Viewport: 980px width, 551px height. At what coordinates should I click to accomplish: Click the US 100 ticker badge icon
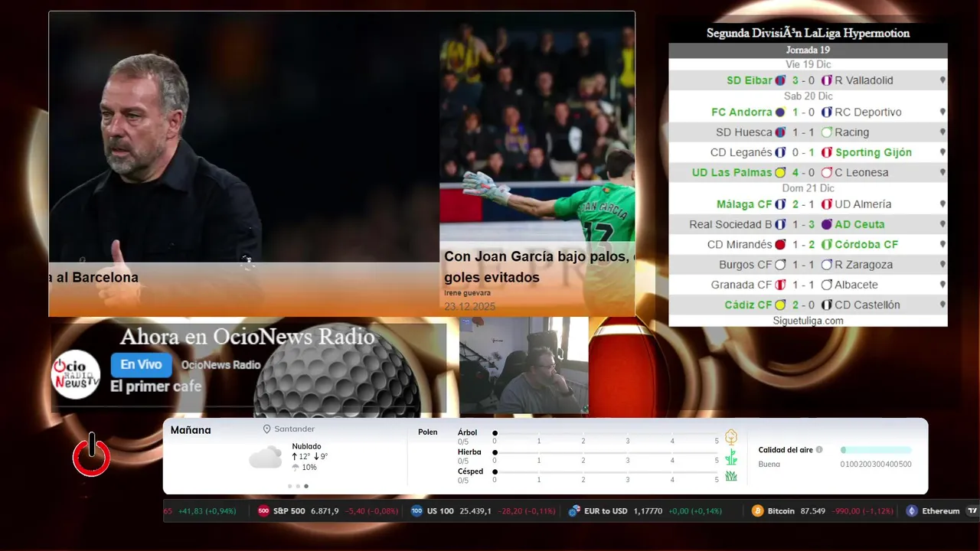click(x=416, y=511)
